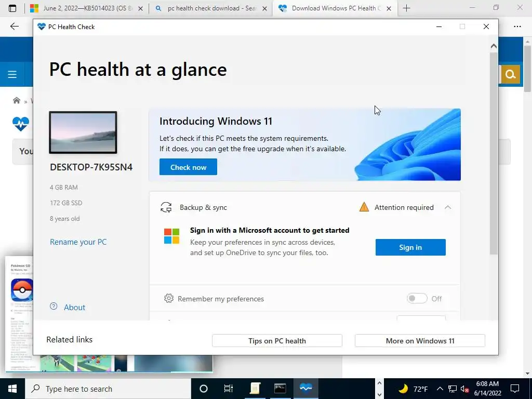Click the PC Health Check heart icon in title bar
Image resolution: width=532 pixels, height=399 pixels.
(x=42, y=26)
